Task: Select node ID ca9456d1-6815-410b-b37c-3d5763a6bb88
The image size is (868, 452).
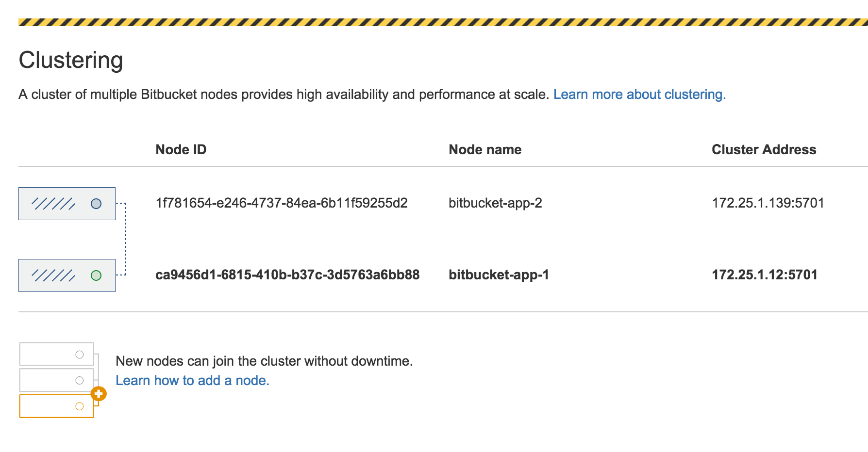Action: point(287,274)
